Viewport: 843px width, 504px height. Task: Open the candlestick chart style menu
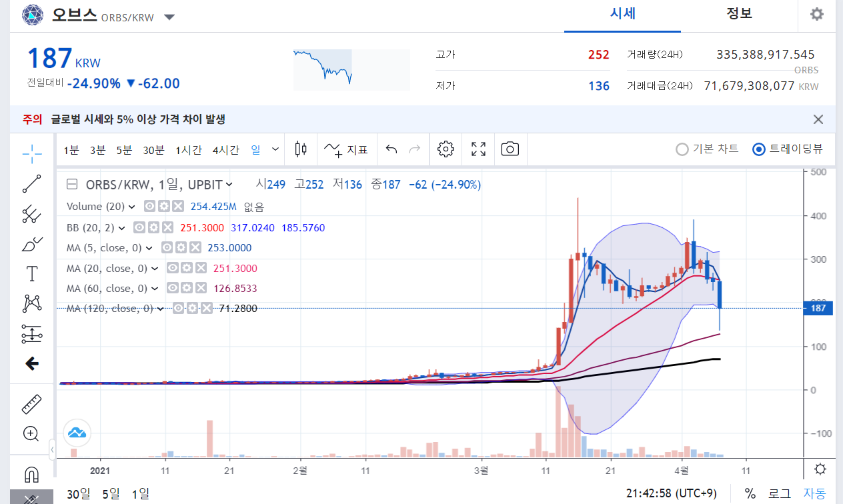301,149
